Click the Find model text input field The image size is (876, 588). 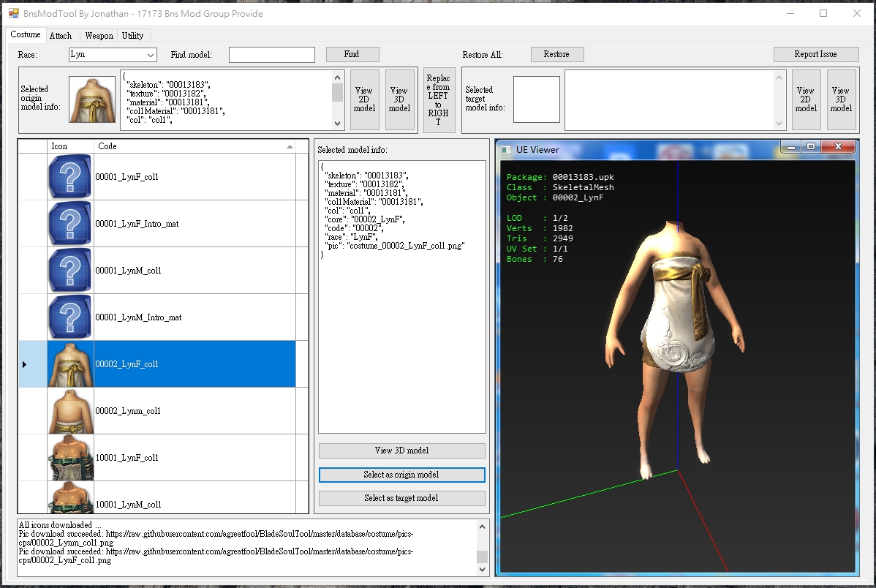271,55
